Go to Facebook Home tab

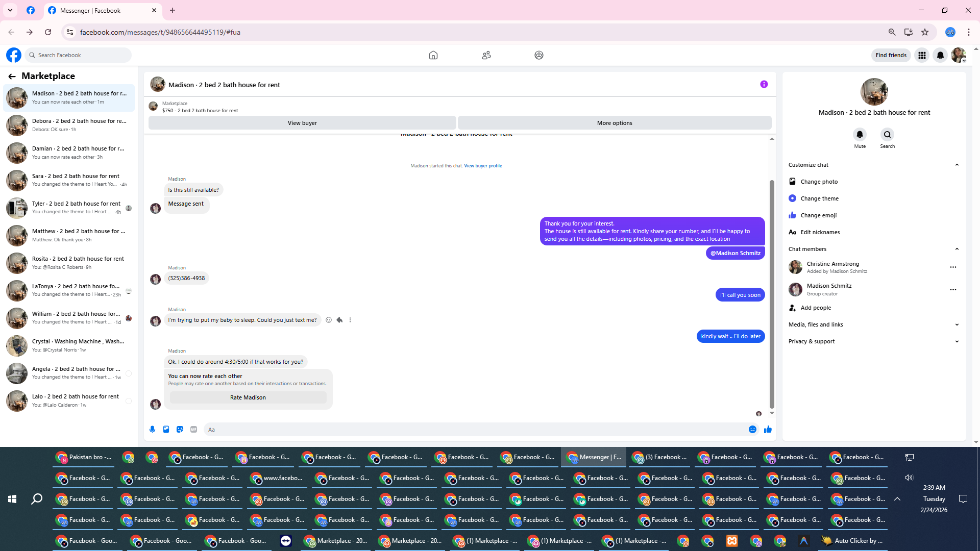433,55
